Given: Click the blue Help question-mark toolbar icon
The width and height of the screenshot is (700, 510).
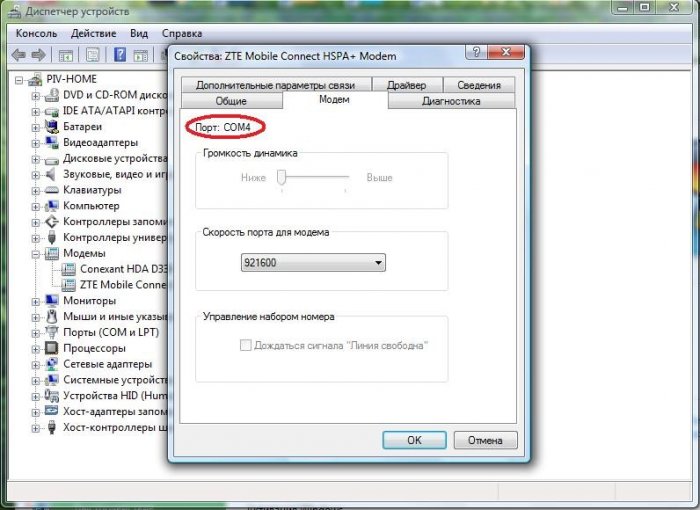Looking at the screenshot, I should tap(118, 55).
